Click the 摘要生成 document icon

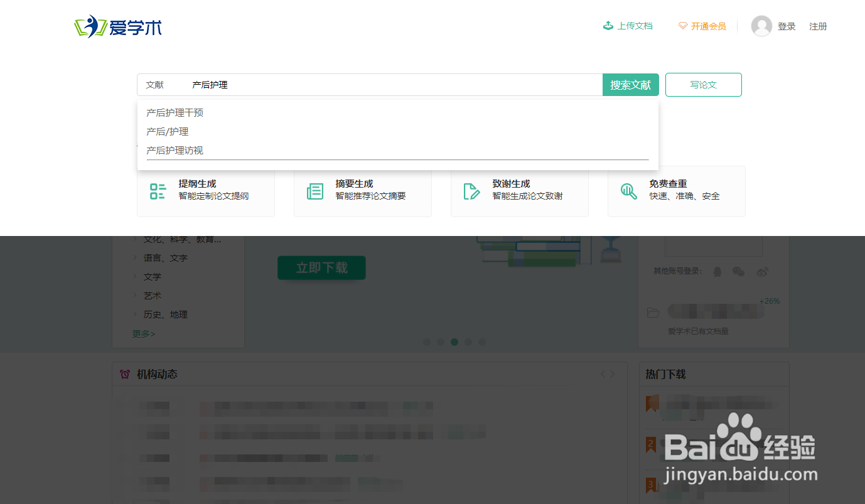click(314, 191)
